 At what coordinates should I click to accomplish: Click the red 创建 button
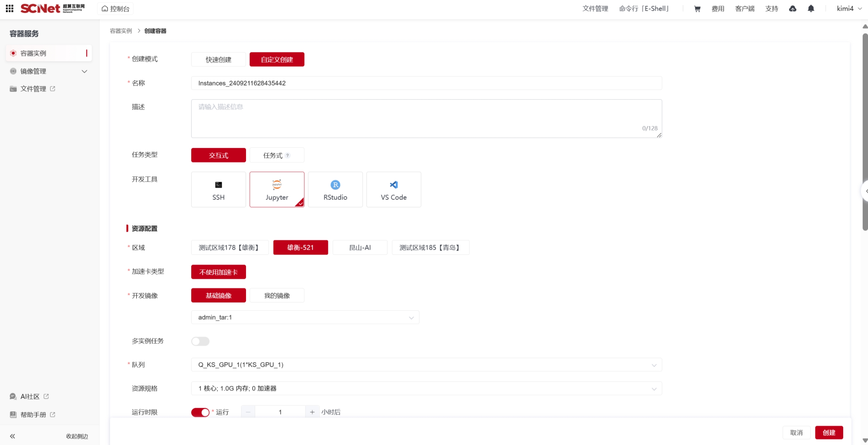pos(829,433)
